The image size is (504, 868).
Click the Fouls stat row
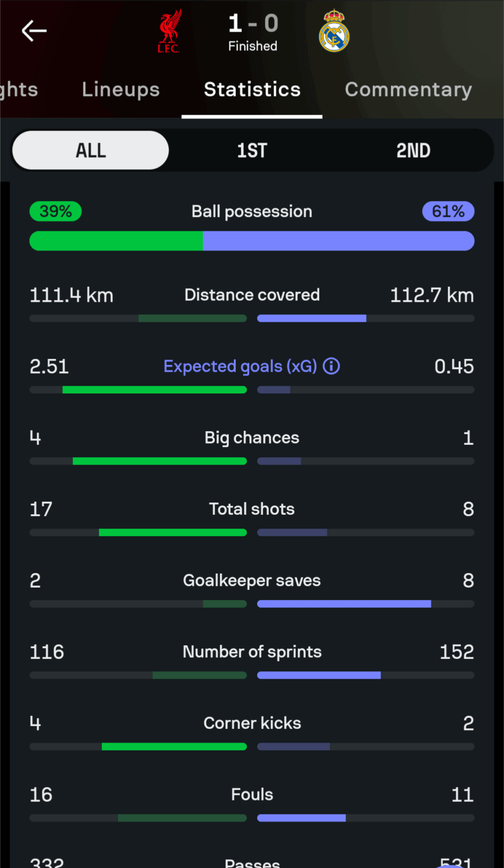tap(252, 795)
